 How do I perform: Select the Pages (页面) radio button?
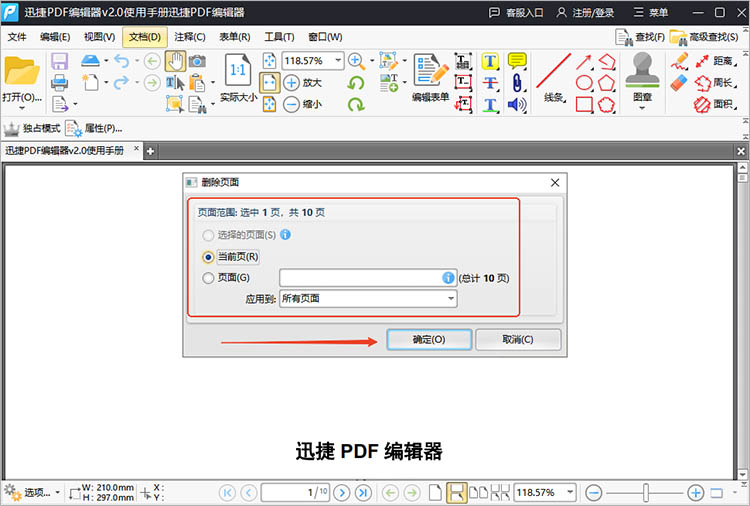pos(208,278)
